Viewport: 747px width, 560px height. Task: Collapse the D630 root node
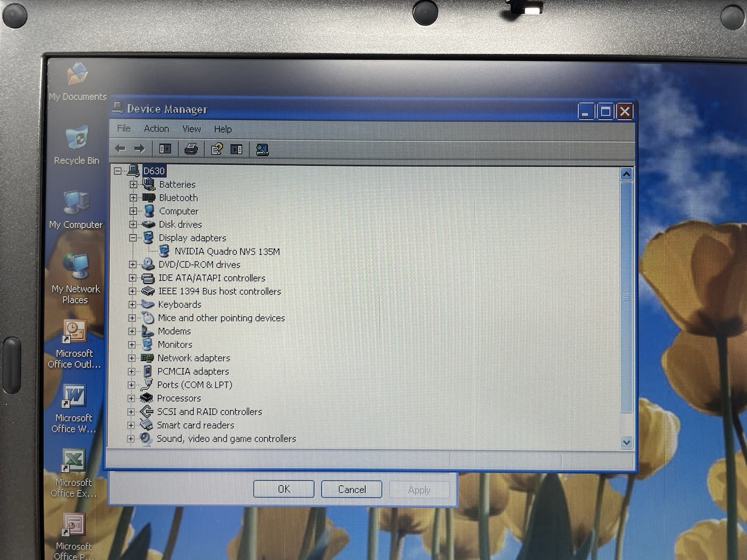pos(118,171)
